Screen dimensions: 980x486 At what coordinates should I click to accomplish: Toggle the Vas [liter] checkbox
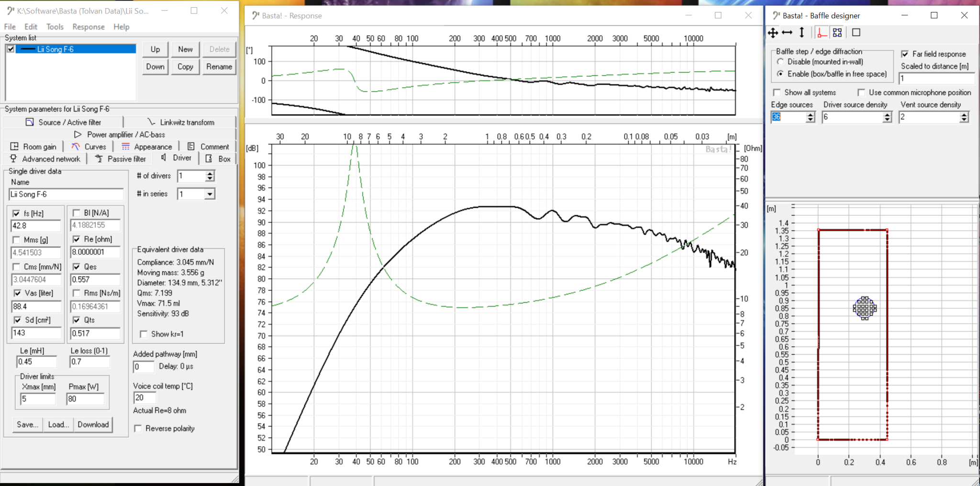pos(17,293)
